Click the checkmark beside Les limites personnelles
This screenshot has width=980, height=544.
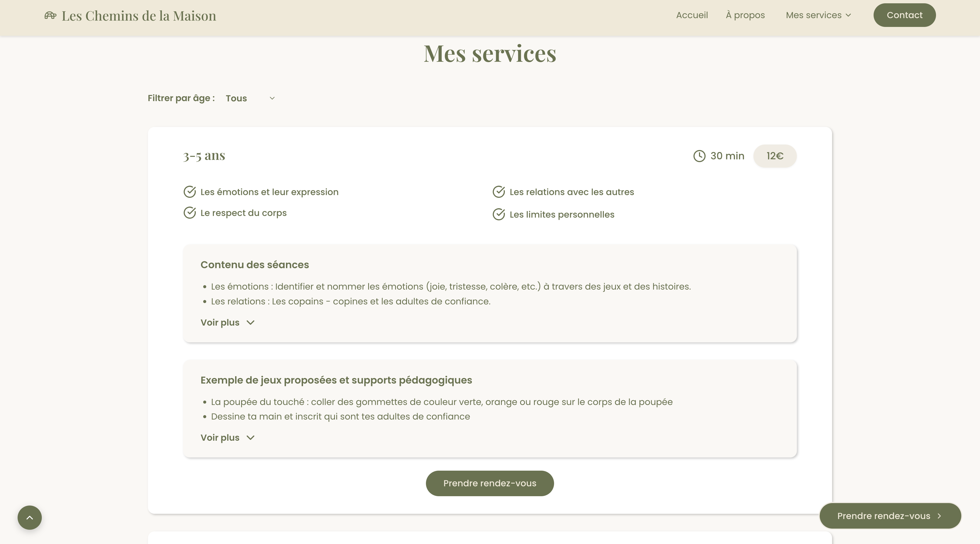(499, 214)
